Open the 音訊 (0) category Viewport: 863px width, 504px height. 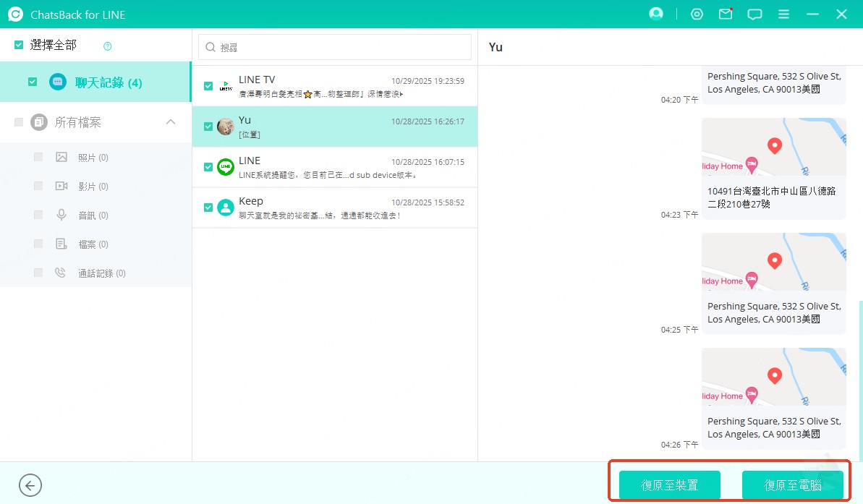pos(93,215)
